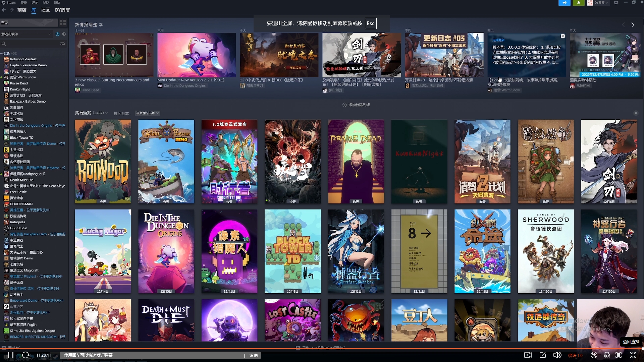Open the 最后运行日期 sort dropdown

coord(147,113)
